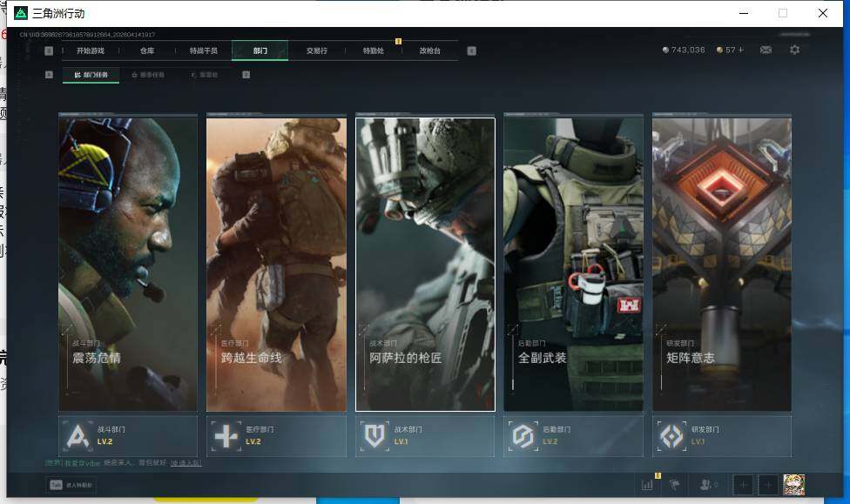Click the Tab 进入聊天 button

point(71,485)
